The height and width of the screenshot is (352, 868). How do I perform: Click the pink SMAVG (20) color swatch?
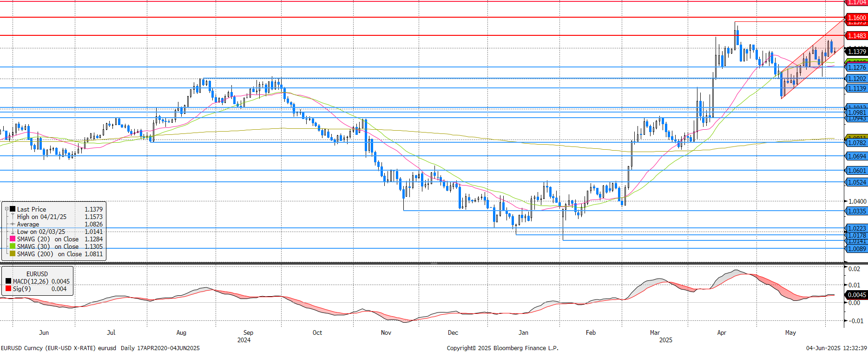coord(13,239)
